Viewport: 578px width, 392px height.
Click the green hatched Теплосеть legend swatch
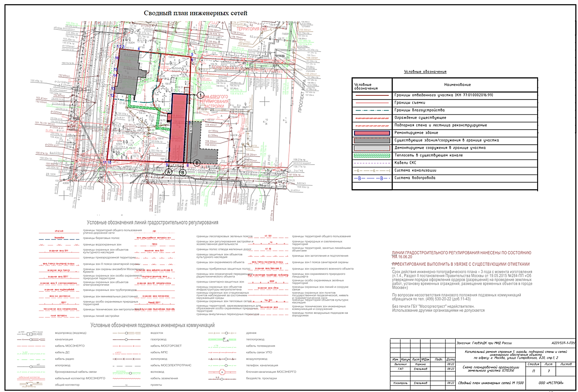[x=372, y=155]
